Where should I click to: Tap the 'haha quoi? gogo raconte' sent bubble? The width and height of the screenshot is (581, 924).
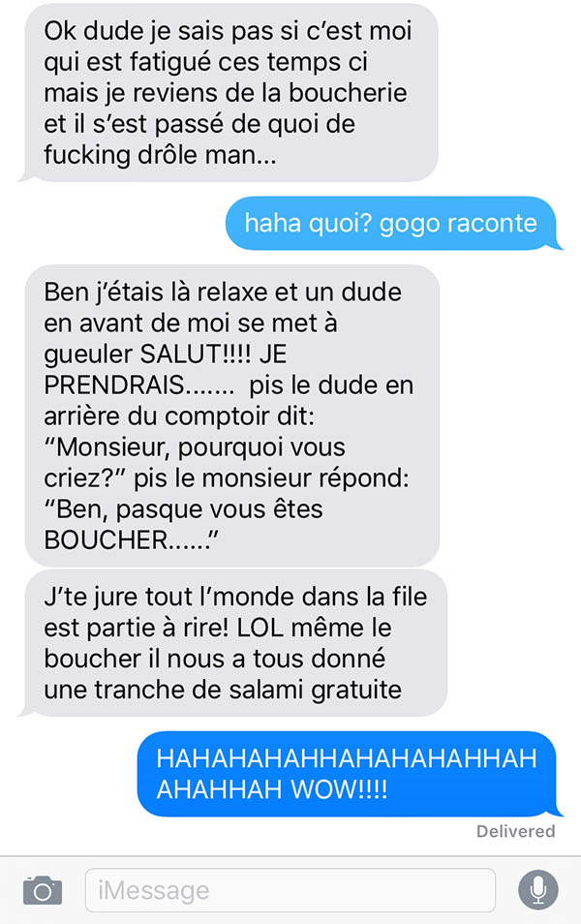point(393,224)
